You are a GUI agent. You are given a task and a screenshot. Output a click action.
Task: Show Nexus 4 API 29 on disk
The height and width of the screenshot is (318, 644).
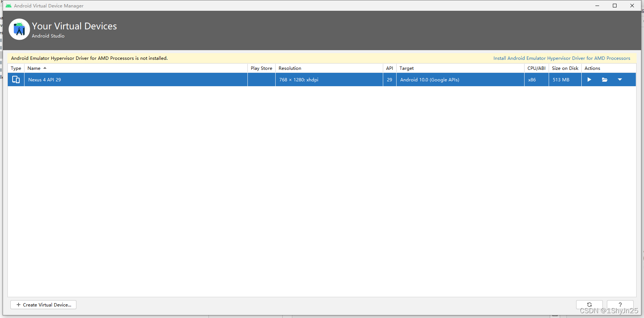point(605,79)
